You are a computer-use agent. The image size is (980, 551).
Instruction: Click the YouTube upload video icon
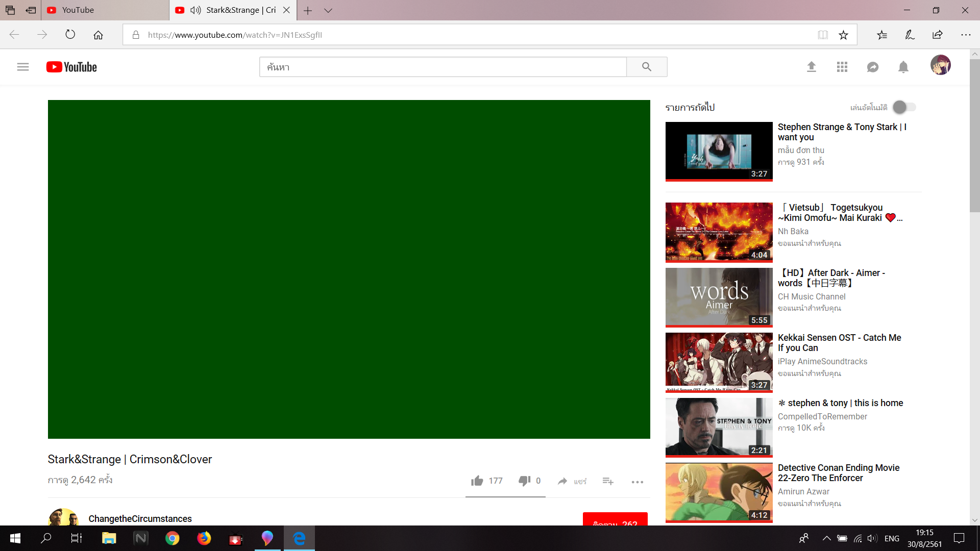(x=811, y=67)
